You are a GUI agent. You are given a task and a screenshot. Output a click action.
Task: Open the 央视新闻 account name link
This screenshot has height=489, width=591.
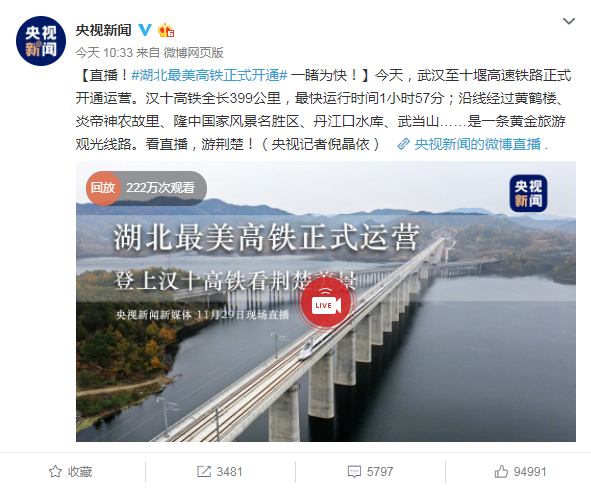(103, 30)
